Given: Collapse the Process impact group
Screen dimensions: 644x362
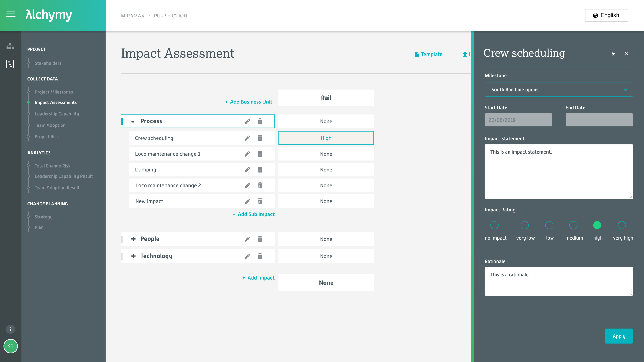Looking at the screenshot, I should pos(133,121).
